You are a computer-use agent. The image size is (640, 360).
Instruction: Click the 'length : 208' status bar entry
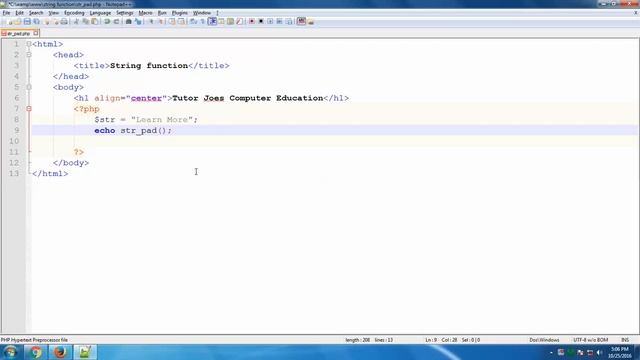point(358,340)
